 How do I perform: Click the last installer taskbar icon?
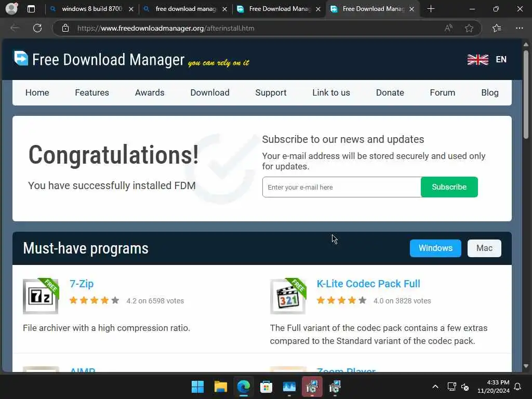[335, 387]
